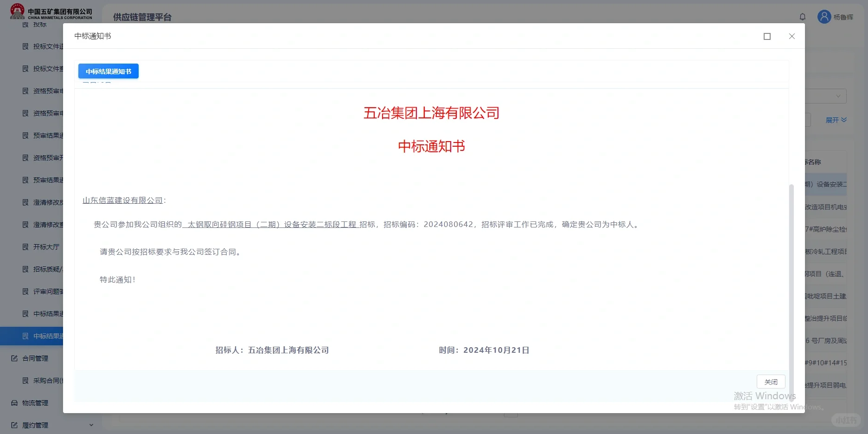Select the 投标 sidebar icon
This screenshot has width=868, height=434.
26,24
